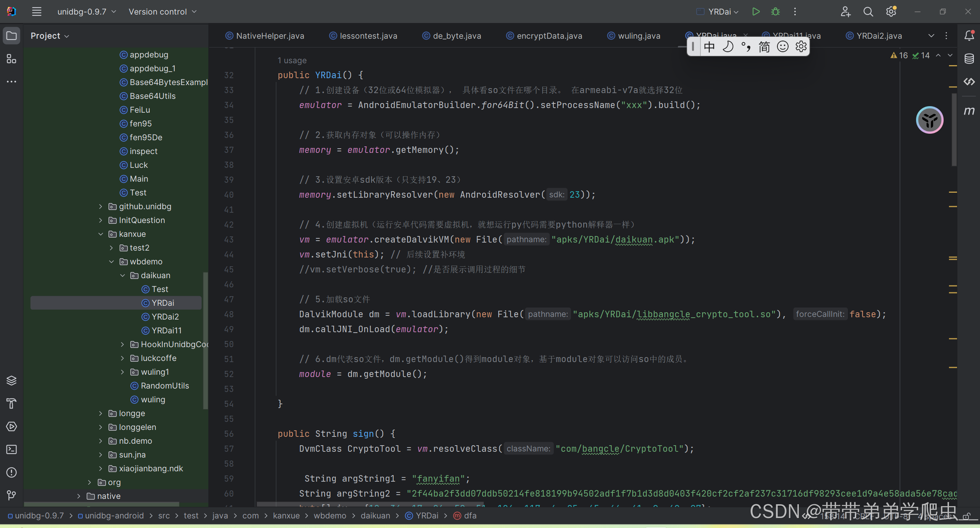Viewport: 980px width, 528px height.
Task: Switch to YRDai2.java tab
Action: (x=874, y=36)
